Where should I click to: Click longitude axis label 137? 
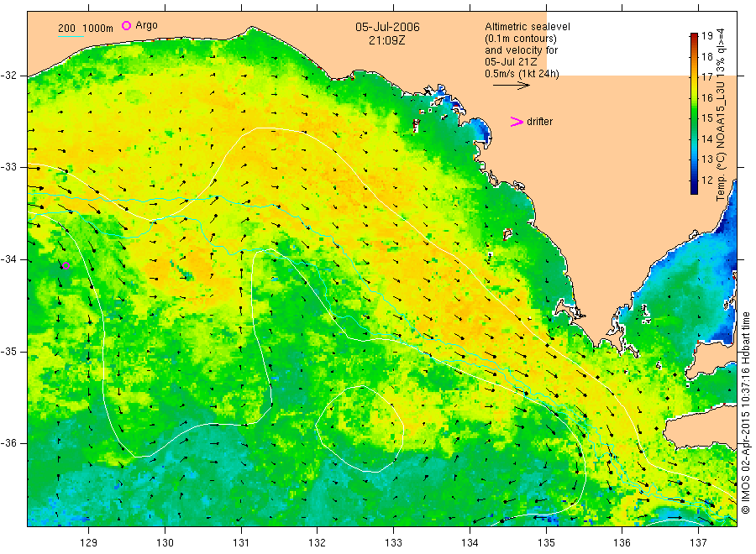point(698,543)
